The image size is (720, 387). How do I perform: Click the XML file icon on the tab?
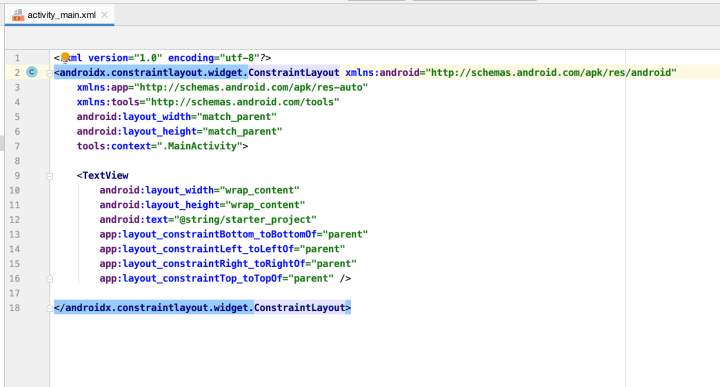(18, 15)
